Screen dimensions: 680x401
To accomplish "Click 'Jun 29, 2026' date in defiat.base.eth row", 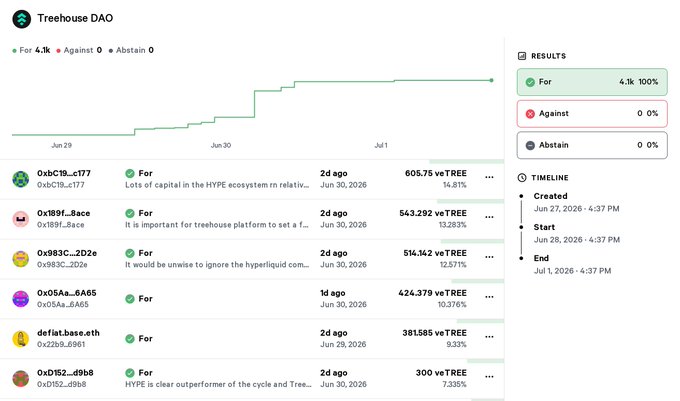I will coord(343,344).
